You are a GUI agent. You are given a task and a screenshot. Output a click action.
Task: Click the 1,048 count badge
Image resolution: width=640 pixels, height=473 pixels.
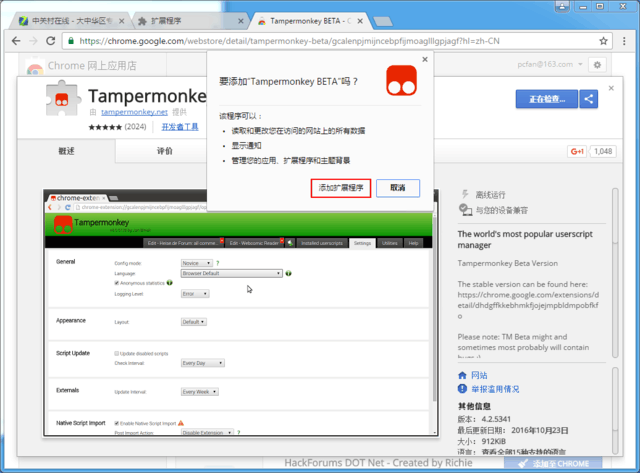pos(603,151)
